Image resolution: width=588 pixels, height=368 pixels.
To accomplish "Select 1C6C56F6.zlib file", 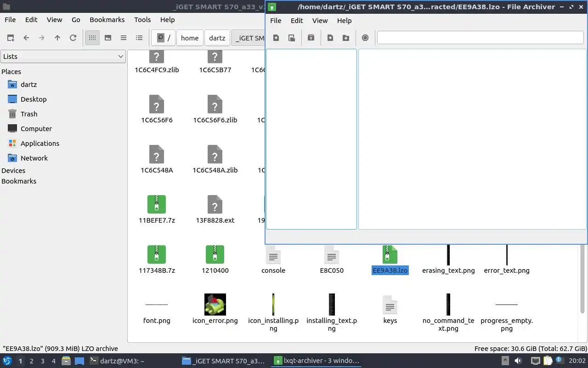I will 215,109.
